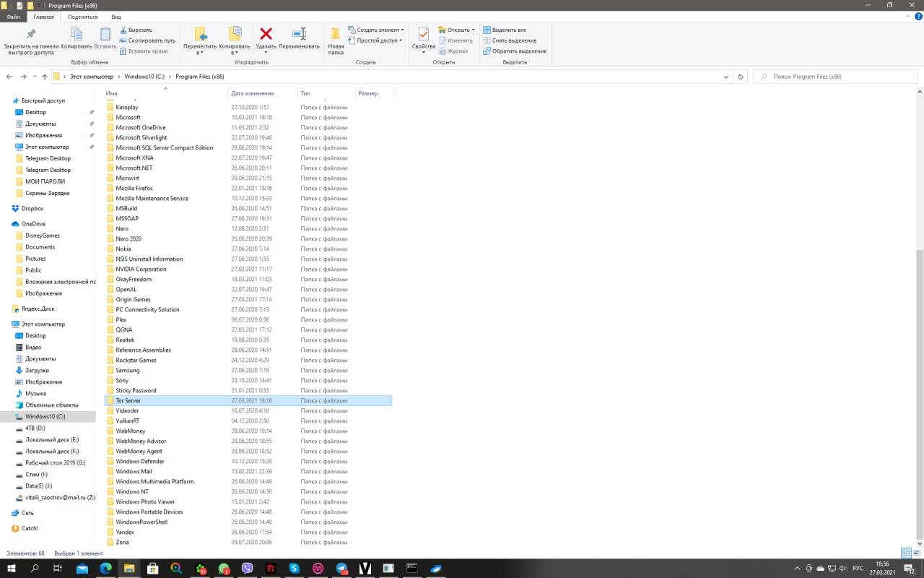The width and height of the screenshot is (924, 578).
Task: Select Dropbox in the navigation pane
Action: (32, 209)
